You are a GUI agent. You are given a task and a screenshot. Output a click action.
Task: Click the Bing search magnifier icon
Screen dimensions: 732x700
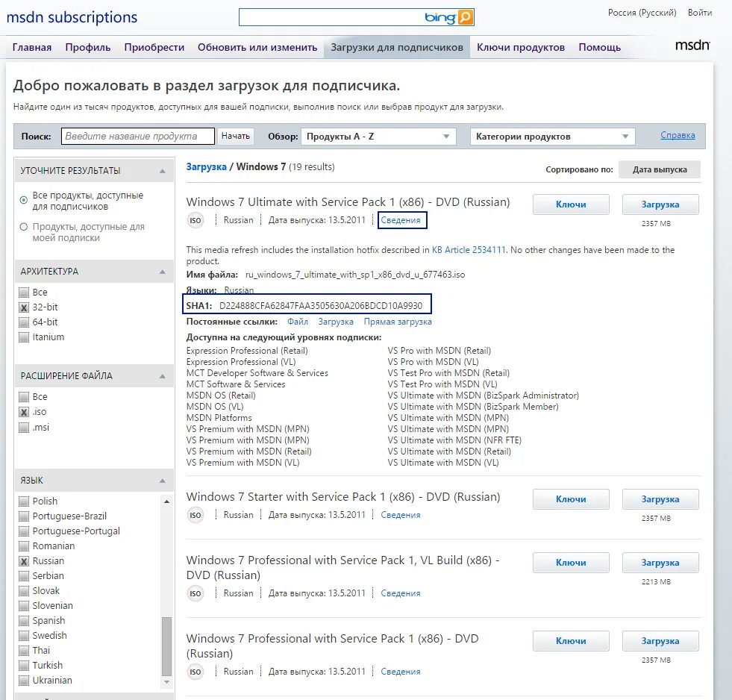pos(466,17)
